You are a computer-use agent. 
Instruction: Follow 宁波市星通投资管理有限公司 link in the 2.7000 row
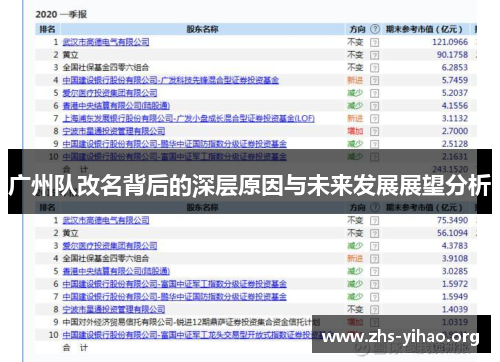pos(114,131)
